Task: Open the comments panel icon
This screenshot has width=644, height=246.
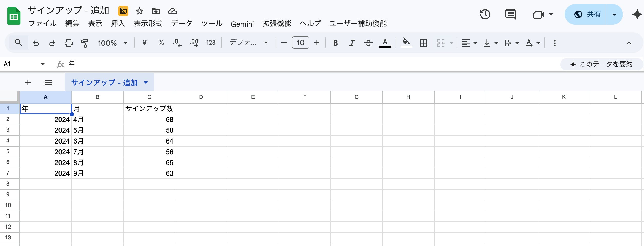Action: (510, 15)
